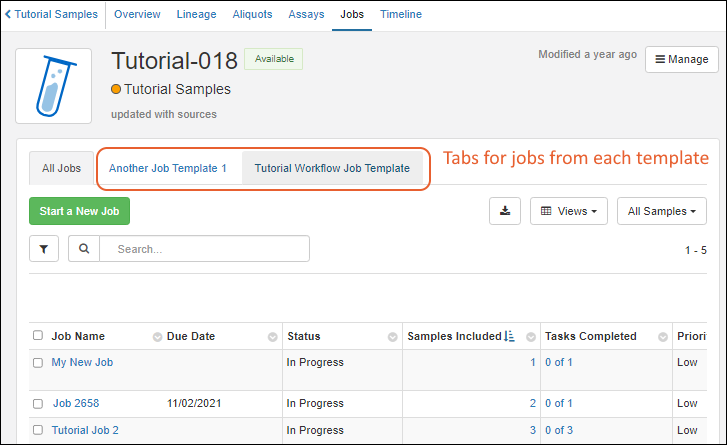Image resolution: width=727 pixels, height=445 pixels.
Task: Open the Views dropdown
Action: (x=568, y=211)
